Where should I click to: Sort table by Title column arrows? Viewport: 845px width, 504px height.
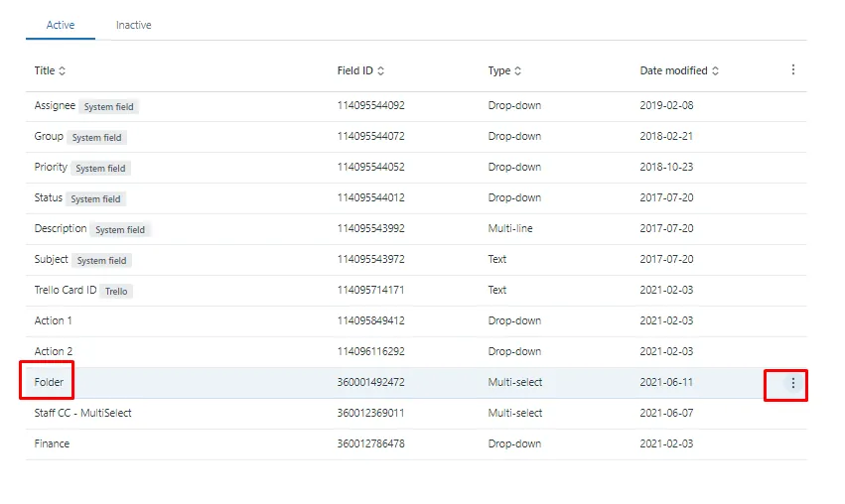click(62, 71)
